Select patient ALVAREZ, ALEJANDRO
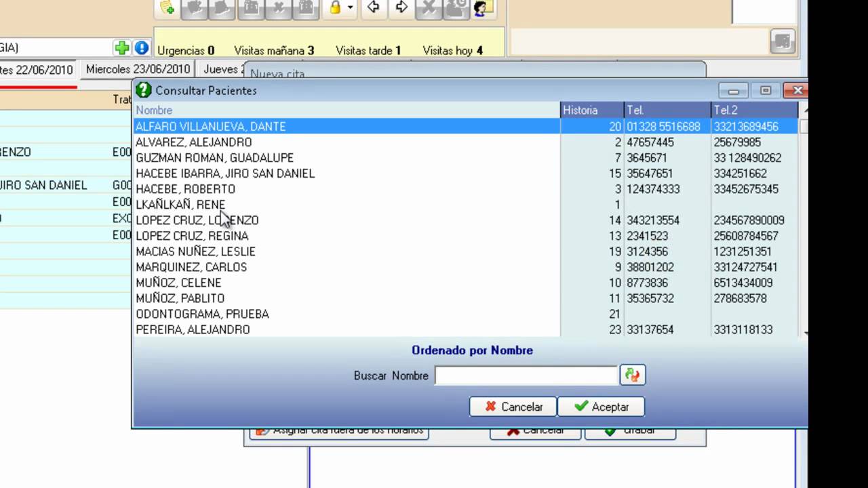This screenshot has width=868, height=488. (347, 142)
